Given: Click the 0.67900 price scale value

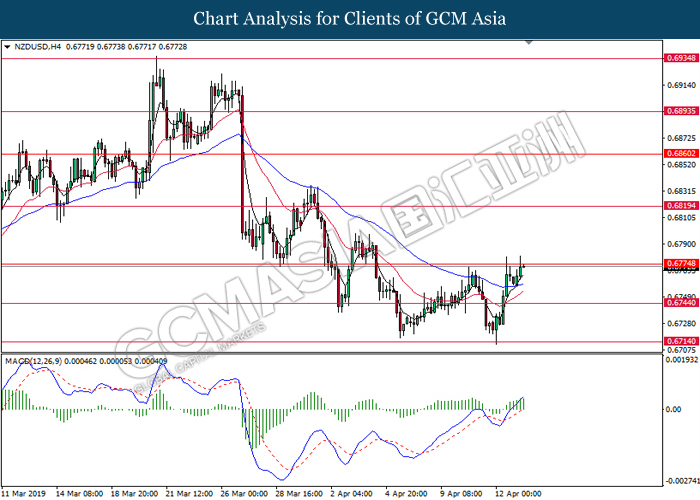Looking at the screenshot, I should [682, 244].
